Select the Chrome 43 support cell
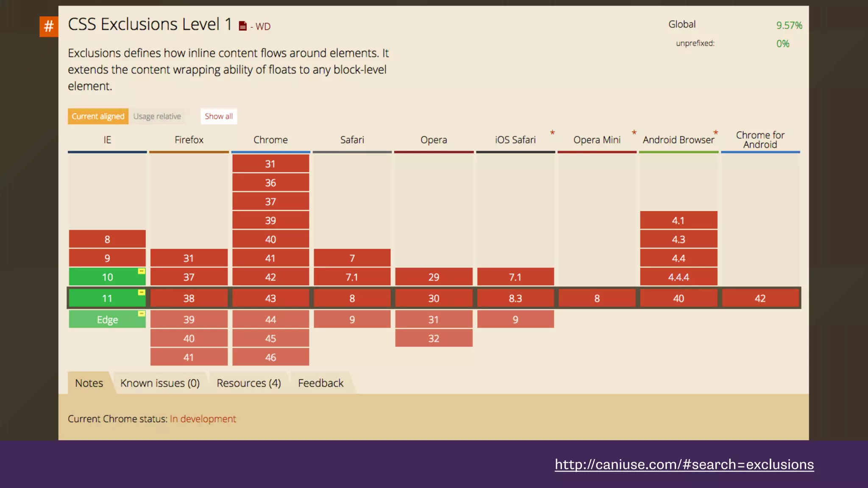 (x=270, y=298)
